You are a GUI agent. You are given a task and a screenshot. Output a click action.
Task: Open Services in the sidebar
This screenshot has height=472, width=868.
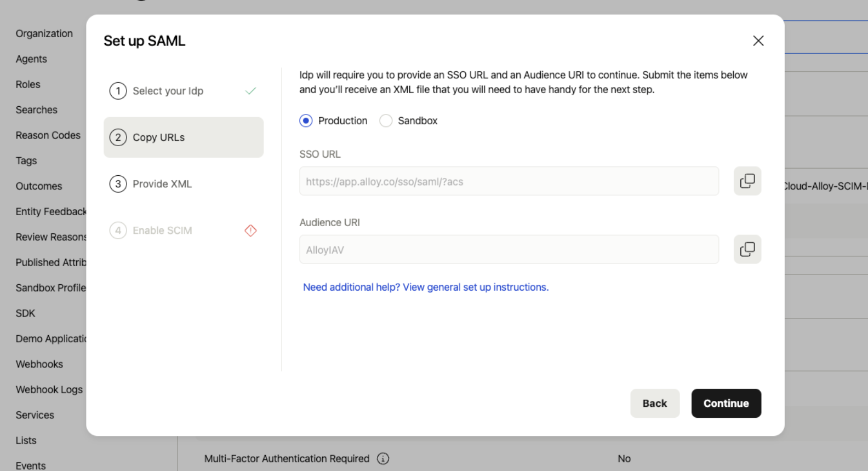point(35,416)
